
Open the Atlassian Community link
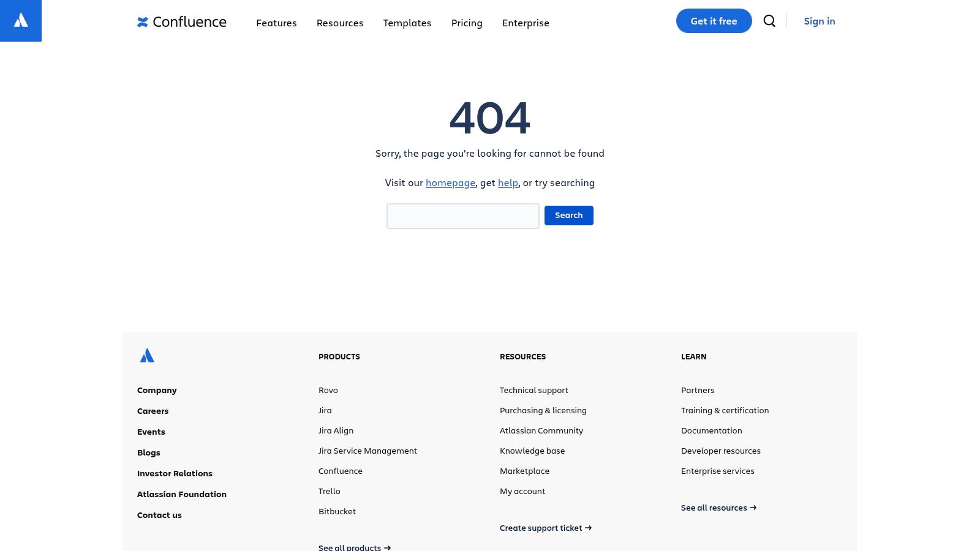541,430
